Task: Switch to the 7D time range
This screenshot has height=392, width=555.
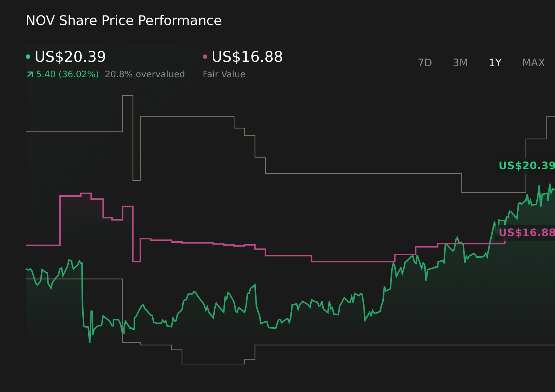Action: (425, 63)
